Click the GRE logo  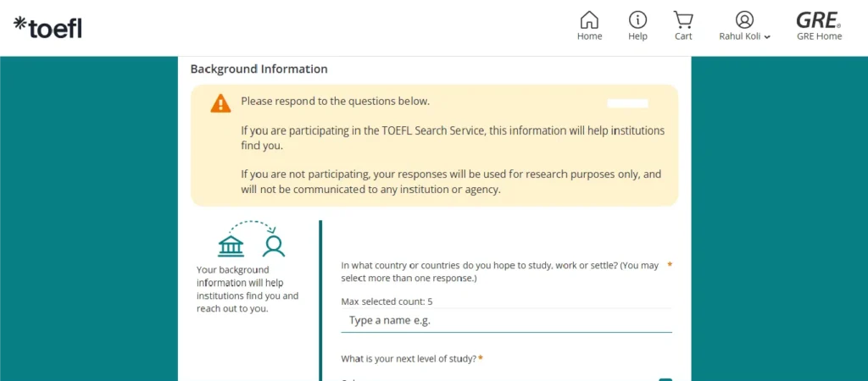[x=818, y=19]
